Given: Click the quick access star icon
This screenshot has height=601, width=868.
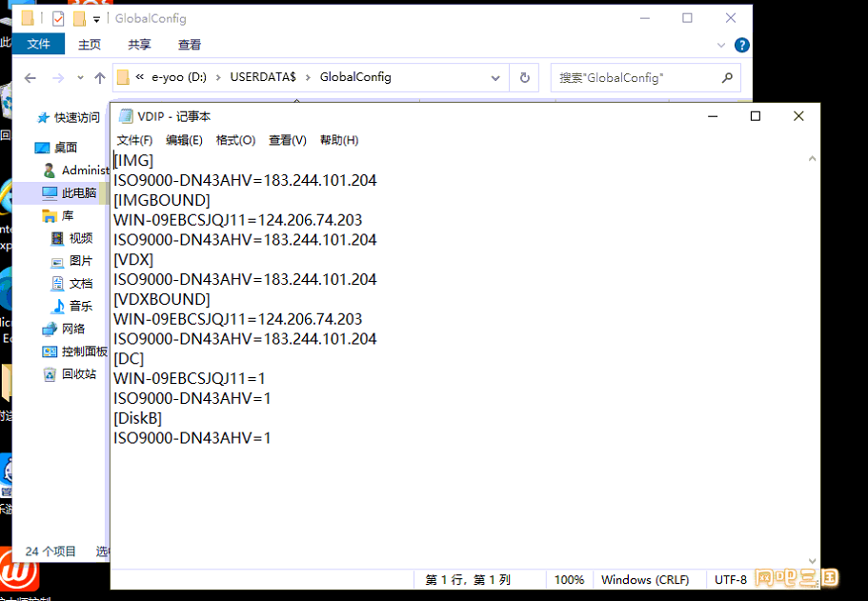Looking at the screenshot, I should (43, 117).
